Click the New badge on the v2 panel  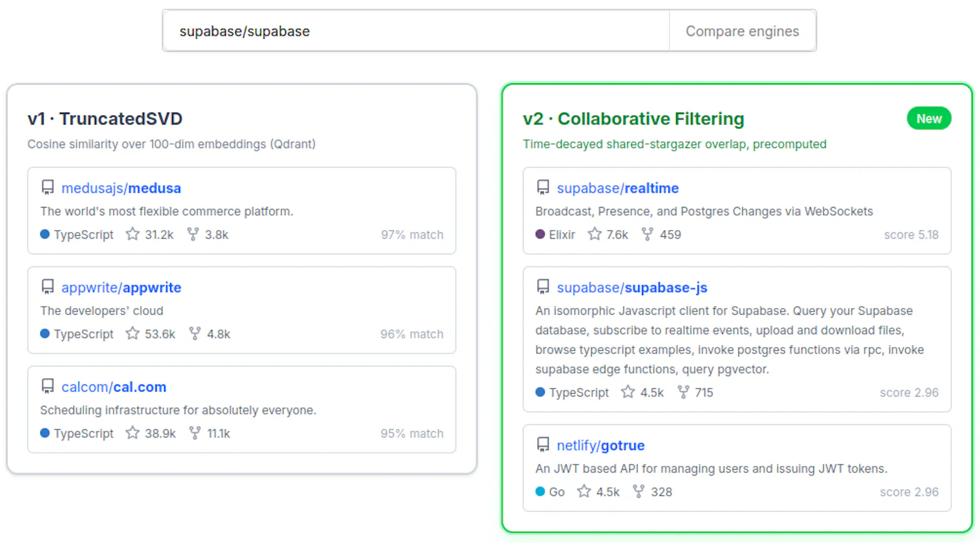pos(929,118)
